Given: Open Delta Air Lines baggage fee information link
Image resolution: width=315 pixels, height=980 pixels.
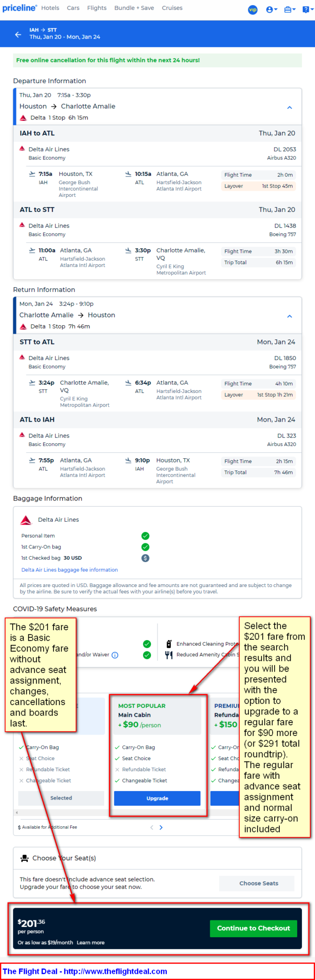Looking at the screenshot, I should (x=70, y=570).
